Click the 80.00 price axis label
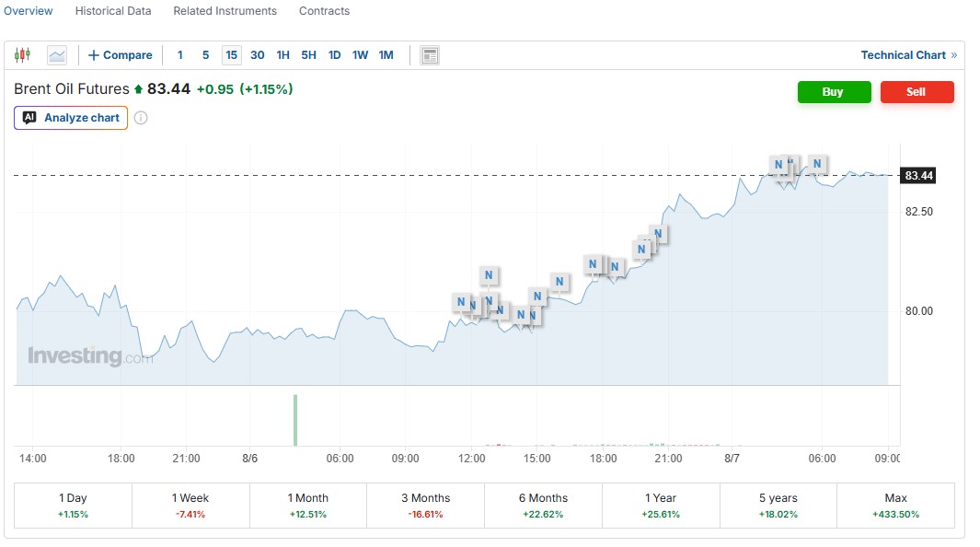 [918, 310]
